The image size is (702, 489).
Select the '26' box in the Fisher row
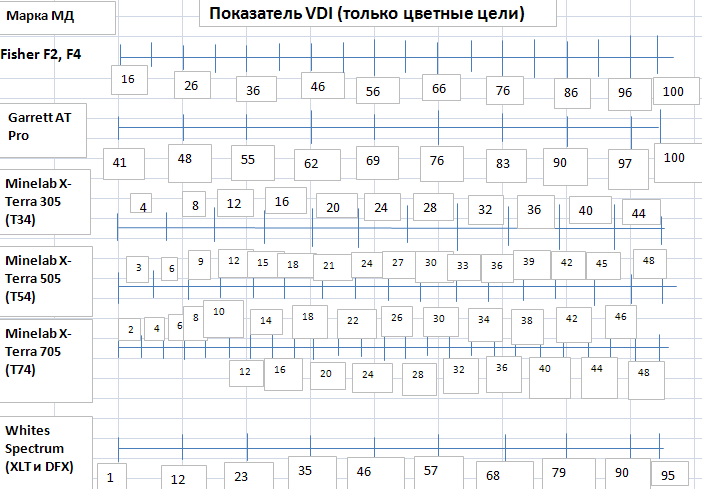[193, 85]
